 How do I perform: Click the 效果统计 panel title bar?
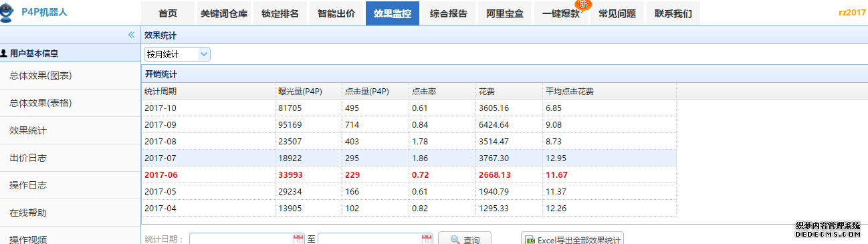[x=504, y=35]
